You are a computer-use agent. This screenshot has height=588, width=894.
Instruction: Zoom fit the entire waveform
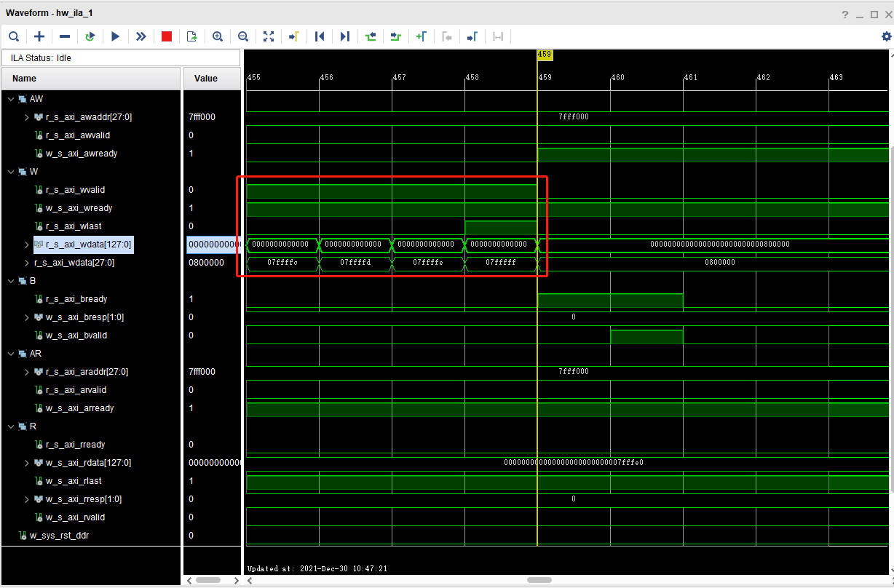(269, 36)
